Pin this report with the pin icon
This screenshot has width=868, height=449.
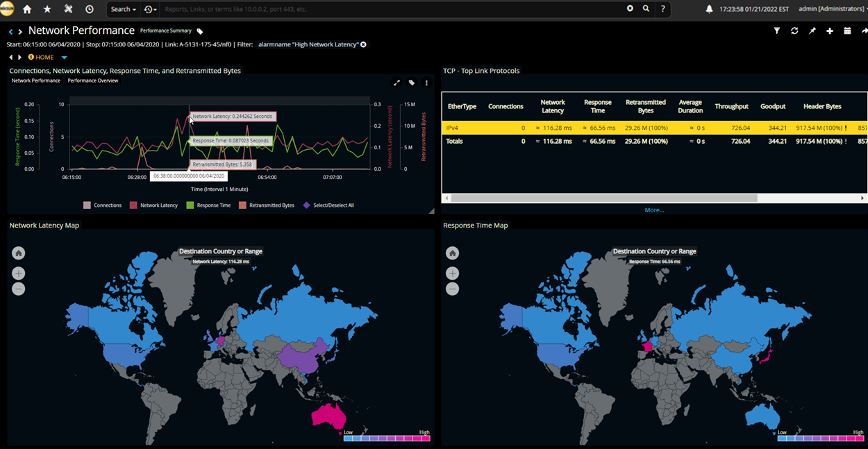812,31
